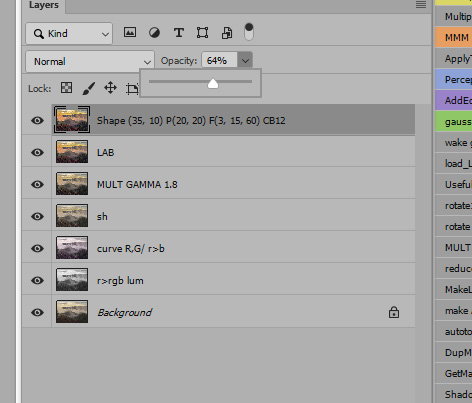Filter for type layers icon

pyautogui.click(x=179, y=33)
